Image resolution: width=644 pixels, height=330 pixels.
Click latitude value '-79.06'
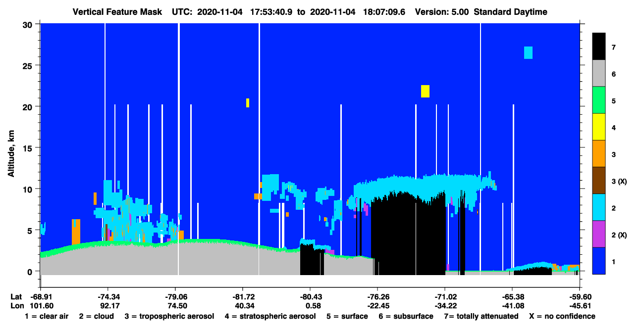pyautogui.click(x=176, y=297)
